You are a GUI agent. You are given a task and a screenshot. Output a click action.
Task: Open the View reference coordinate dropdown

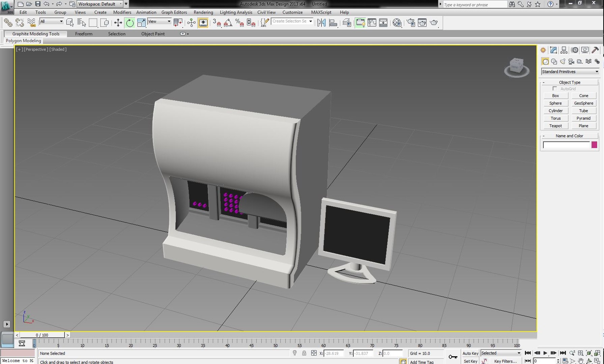(159, 21)
